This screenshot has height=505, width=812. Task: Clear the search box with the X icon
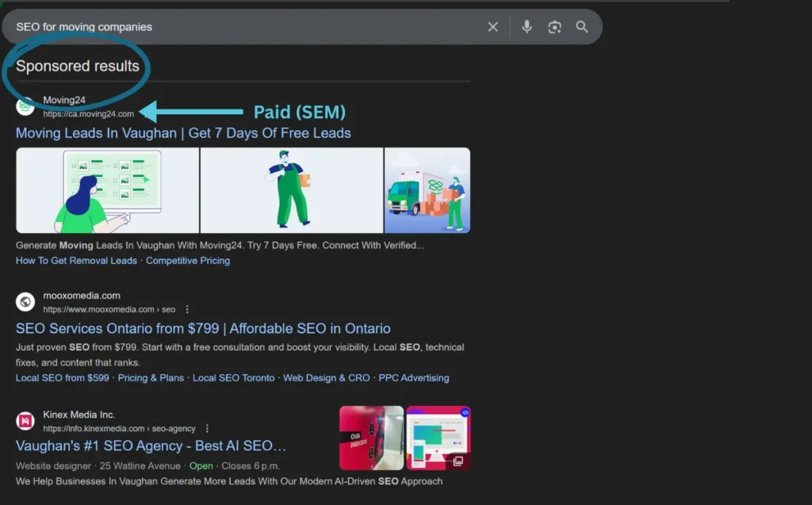tap(492, 27)
